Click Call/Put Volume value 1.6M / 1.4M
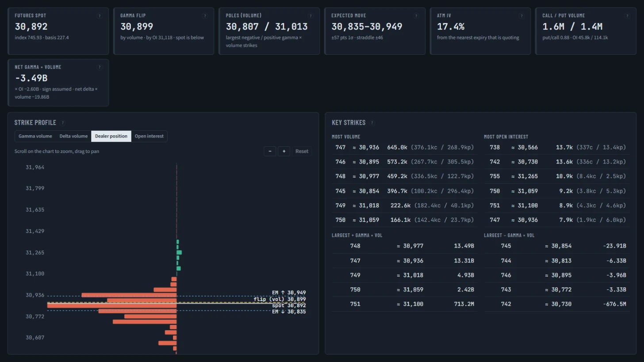The height and width of the screenshot is (362, 644). [572, 27]
